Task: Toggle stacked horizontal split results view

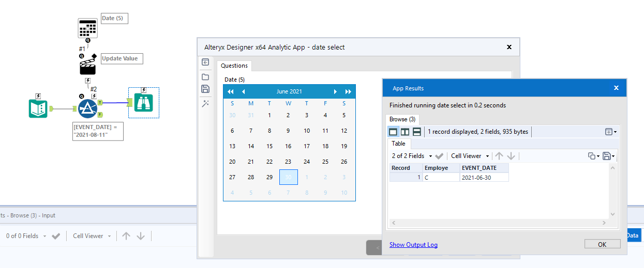Action: [x=416, y=132]
